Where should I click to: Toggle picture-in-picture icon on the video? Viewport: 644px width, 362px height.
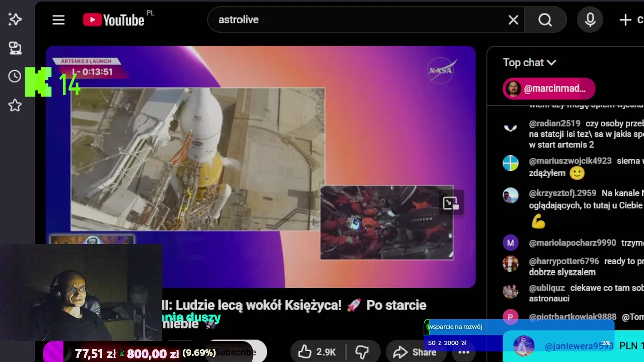click(x=451, y=203)
